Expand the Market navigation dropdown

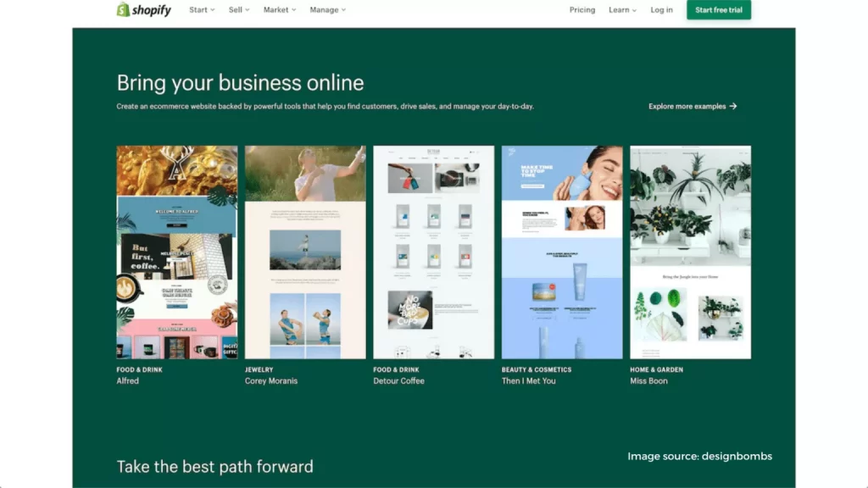[x=280, y=10]
